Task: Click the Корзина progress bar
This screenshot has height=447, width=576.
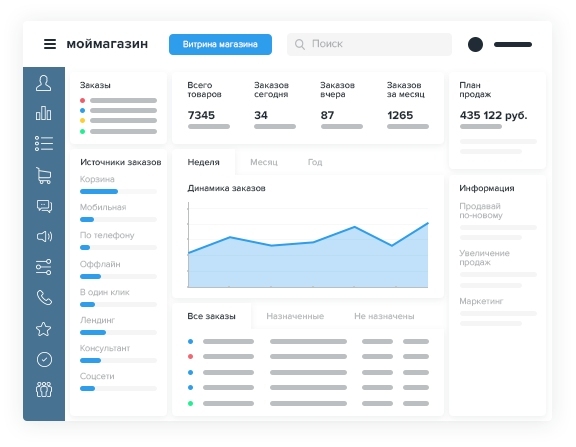Action: coord(118,191)
